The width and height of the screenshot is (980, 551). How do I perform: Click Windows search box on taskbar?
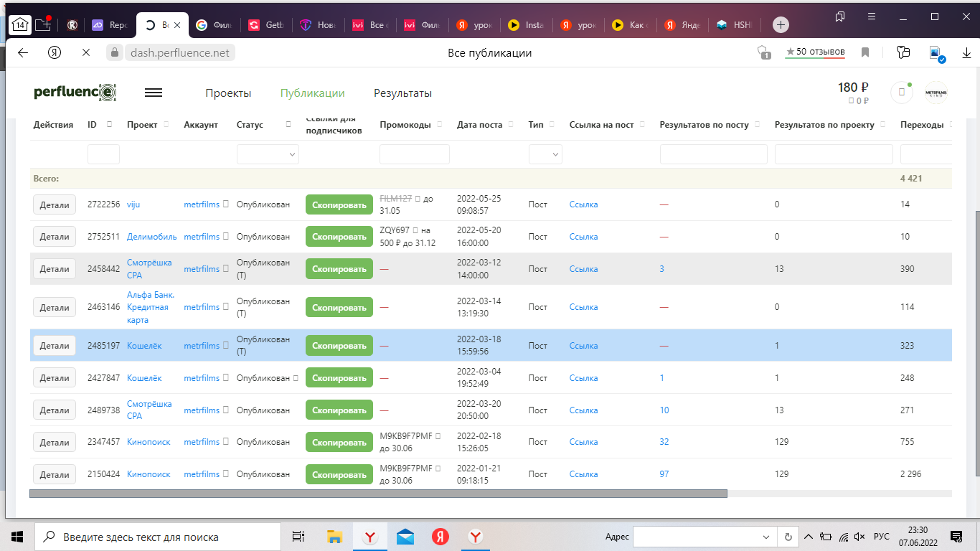tap(158, 537)
